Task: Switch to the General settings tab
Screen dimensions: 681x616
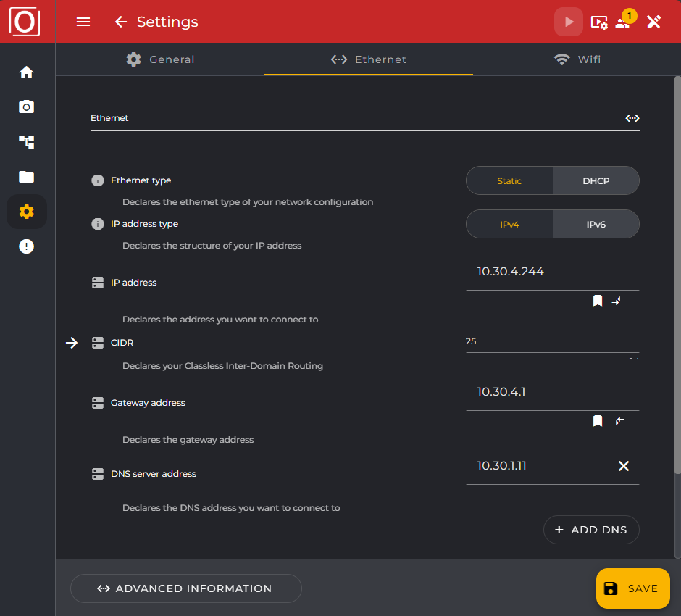Action: pos(160,59)
